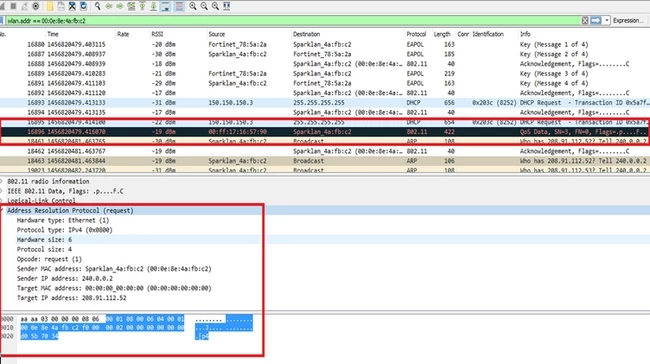Select packet 16891 Key Message 4 of 4
Image resolution: width=650 pixels, height=364 pixels.
pyautogui.click(x=325, y=83)
